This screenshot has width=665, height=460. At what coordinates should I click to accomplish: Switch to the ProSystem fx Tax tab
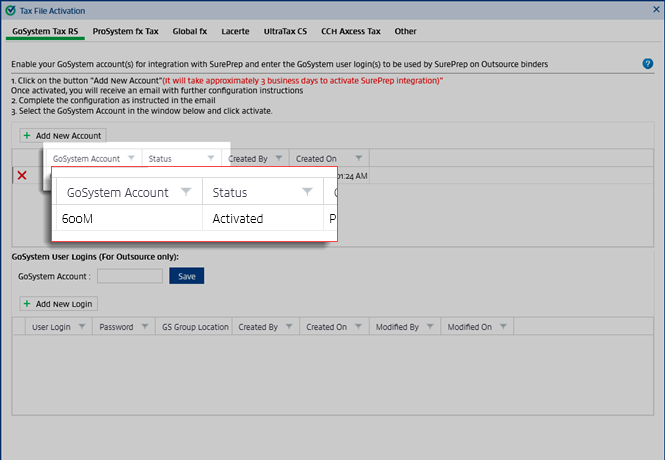[x=126, y=31]
